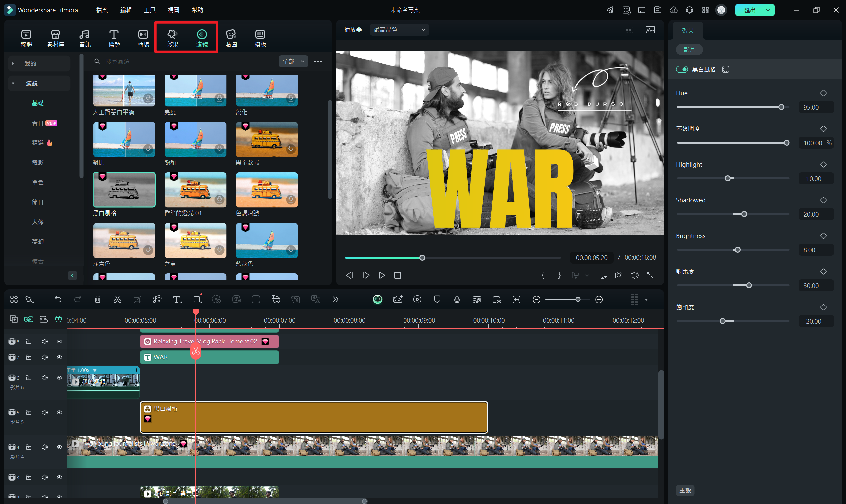Click the text tool icon in timeline toolbar
The width and height of the screenshot is (846, 504).
[177, 299]
